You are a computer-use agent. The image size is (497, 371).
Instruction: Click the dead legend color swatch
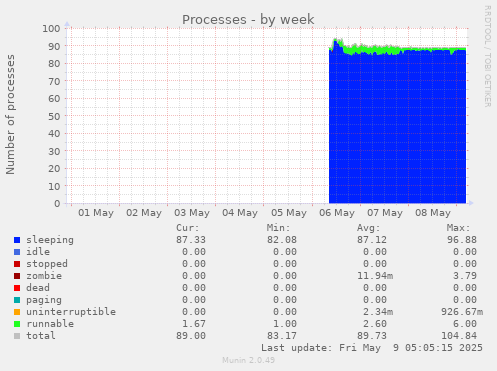coord(17,288)
